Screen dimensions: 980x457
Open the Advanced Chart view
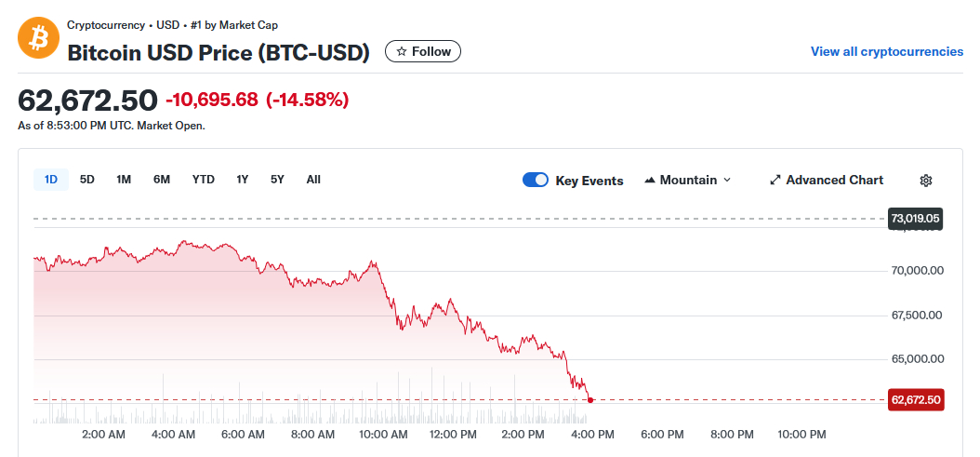(x=834, y=181)
